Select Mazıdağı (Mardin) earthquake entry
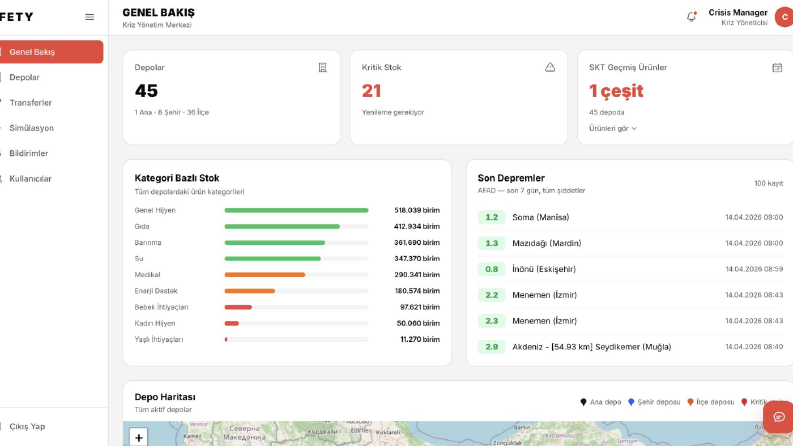This screenshot has width=793, height=446. pos(630,243)
